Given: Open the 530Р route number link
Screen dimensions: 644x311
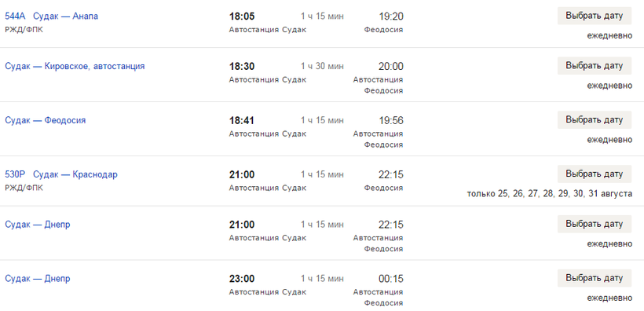Looking at the screenshot, I should click(x=15, y=174).
